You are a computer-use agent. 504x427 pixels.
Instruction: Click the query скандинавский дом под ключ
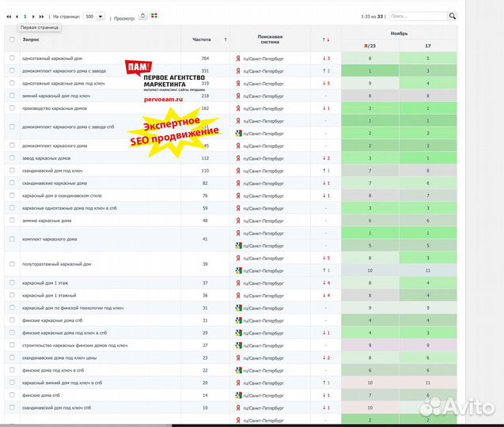(52, 170)
